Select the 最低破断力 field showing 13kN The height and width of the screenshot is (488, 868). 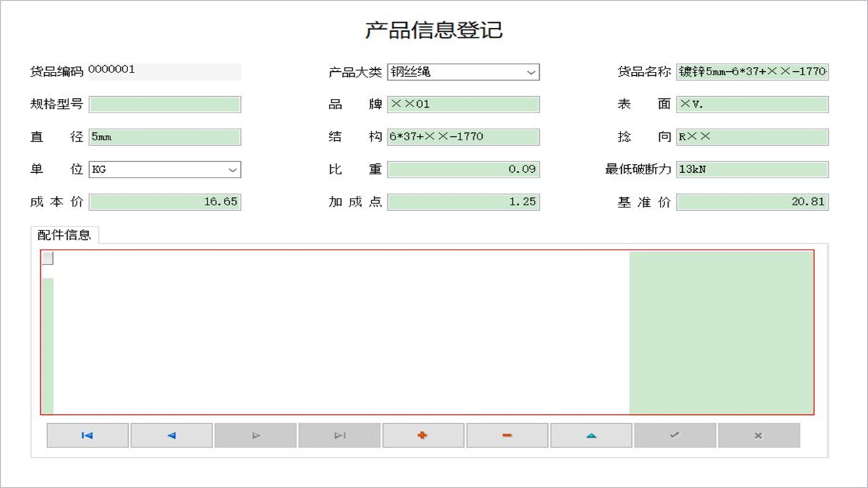tap(753, 169)
